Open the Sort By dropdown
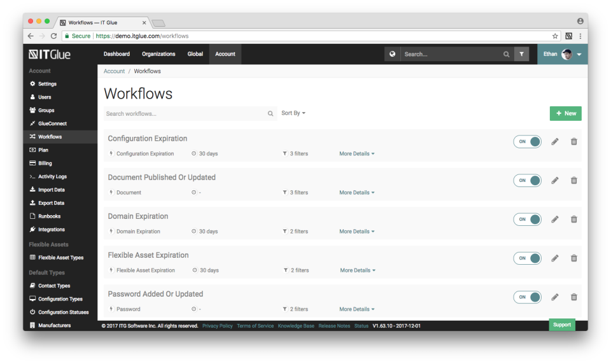Viewport: 611px width, 364px height. click(x=293, y=113)
